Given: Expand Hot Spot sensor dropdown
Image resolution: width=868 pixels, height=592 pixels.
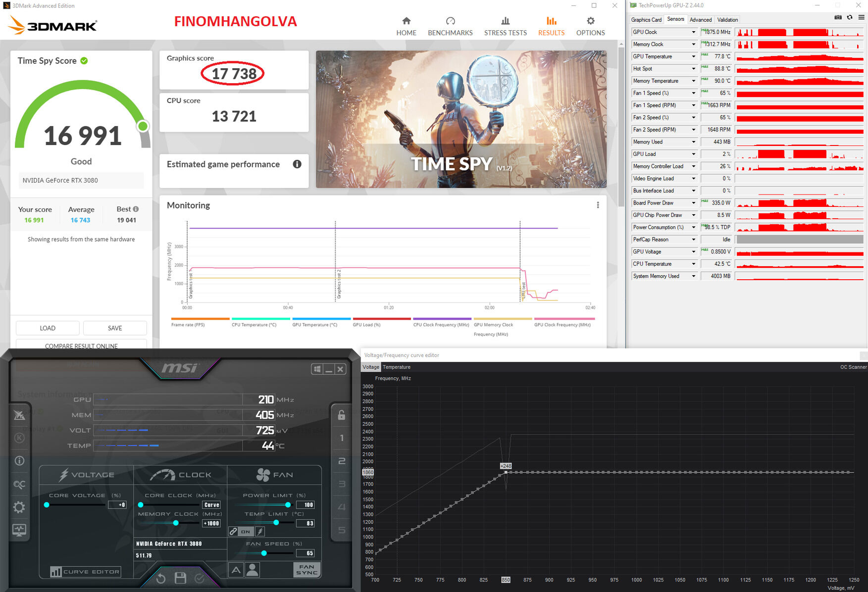Looking at the screenshot, I should coord(693,69).
